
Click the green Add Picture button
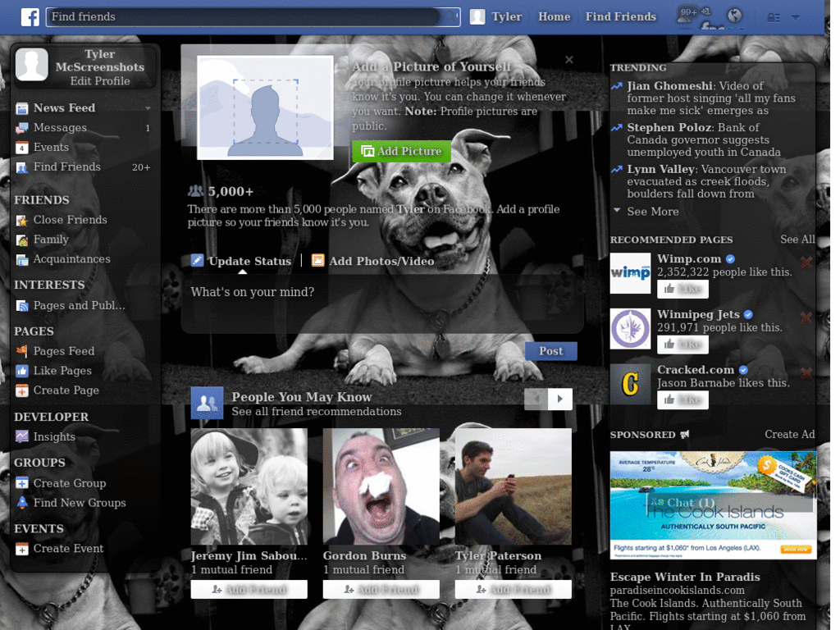pos(401,151)
